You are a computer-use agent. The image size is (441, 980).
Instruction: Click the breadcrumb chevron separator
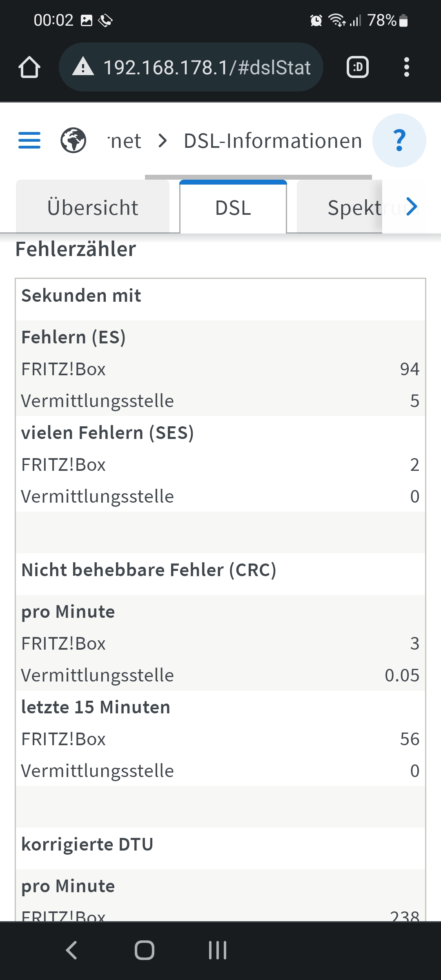pos(163,141)
